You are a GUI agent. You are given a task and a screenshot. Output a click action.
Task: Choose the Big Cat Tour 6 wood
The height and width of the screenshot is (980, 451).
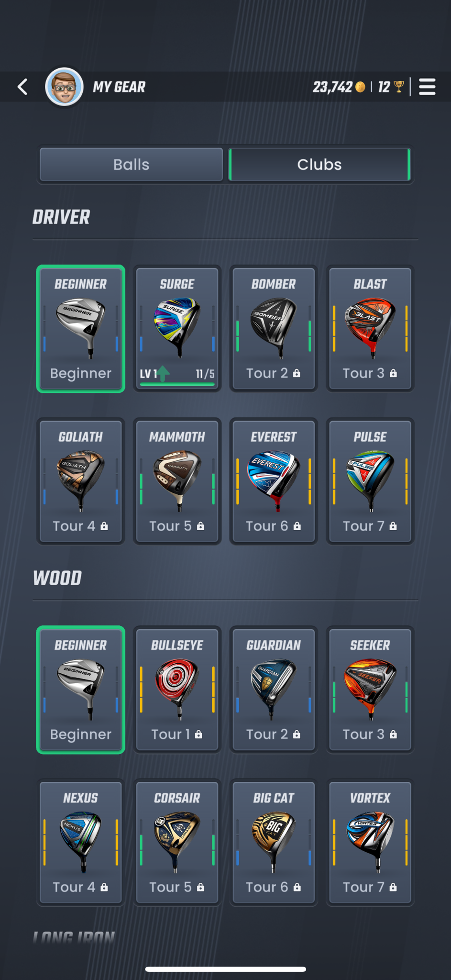pyautogui.click(x=274, y=843)
